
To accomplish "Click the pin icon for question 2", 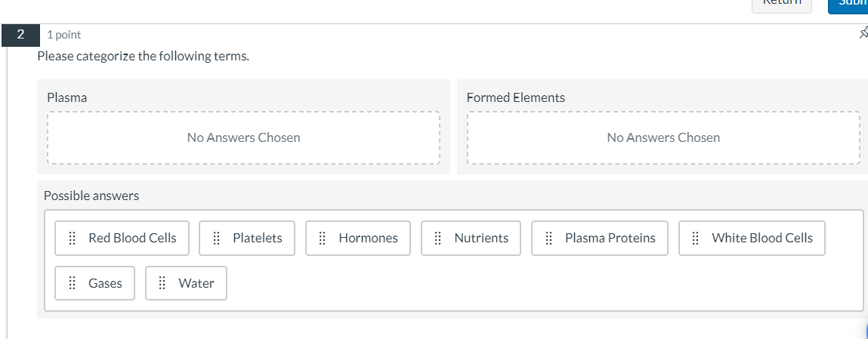I will pyautogui.click(x=863, y=33).
